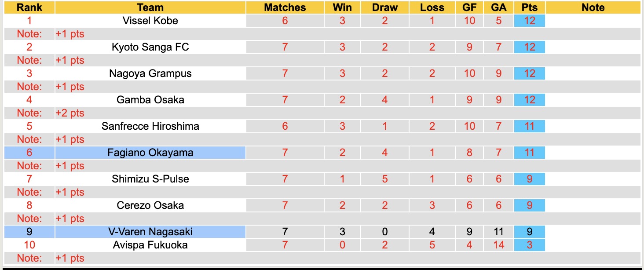
Task: Click the Shimizu S-Pulse team name
Action: pos(150,179)
